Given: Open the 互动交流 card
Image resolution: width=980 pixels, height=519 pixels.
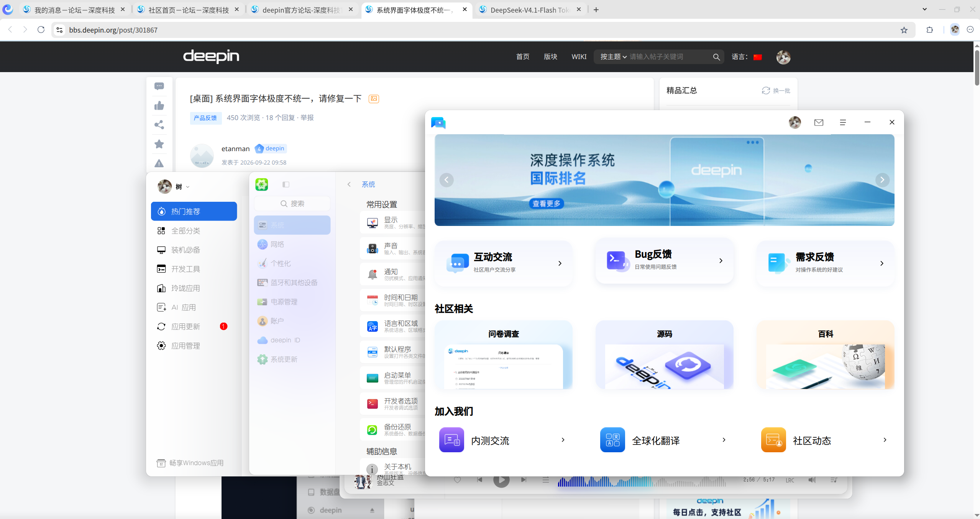Looking at the screenshot, I should coord(504,263).
